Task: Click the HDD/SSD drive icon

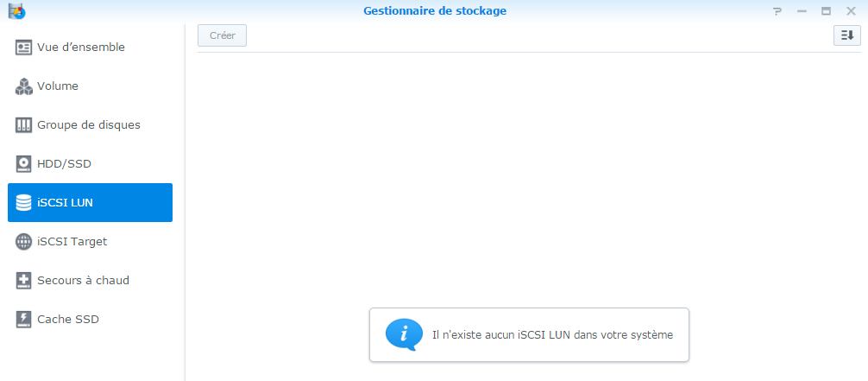Action: pyautogui.click(x=23, y=164)
